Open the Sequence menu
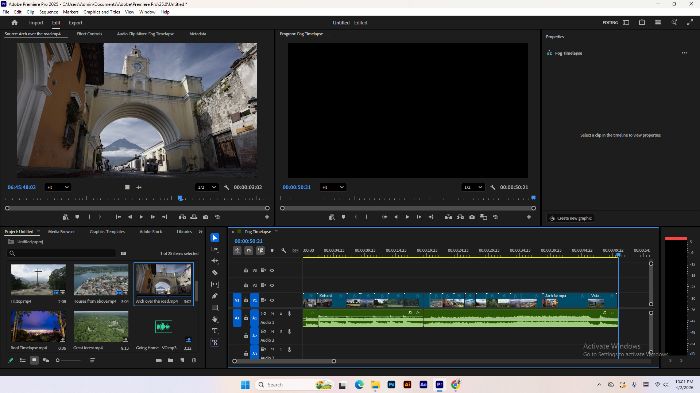 (49, 12)
